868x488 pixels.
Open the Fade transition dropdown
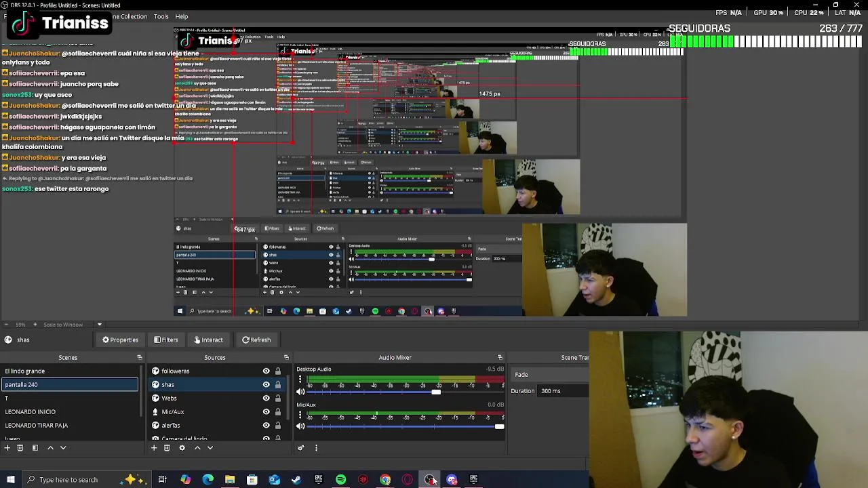(549, 374)
